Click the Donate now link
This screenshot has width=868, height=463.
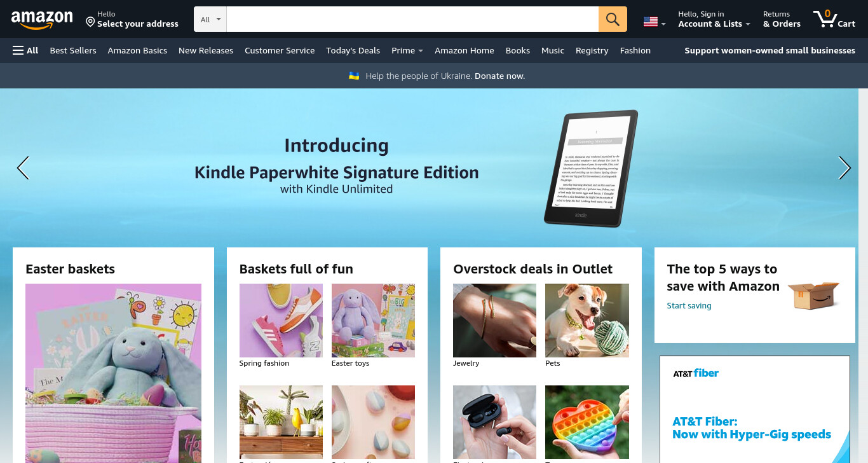point(499,76)
